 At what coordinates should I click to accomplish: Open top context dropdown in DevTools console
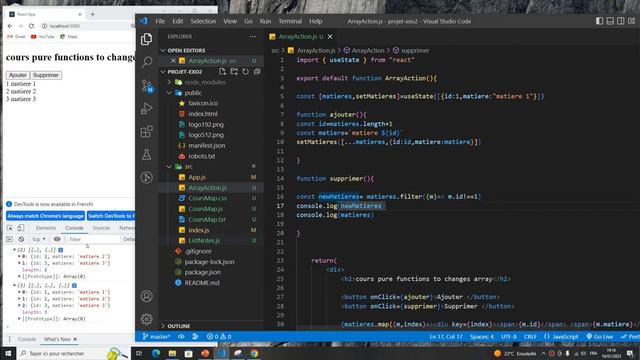[x=39, y=239]
